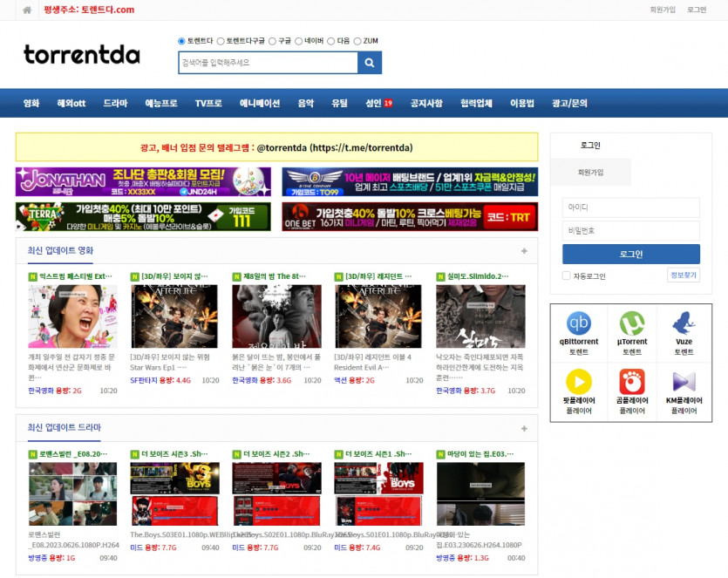Click the 아이디 input field

pyautogui.click(x=630, y=207)
